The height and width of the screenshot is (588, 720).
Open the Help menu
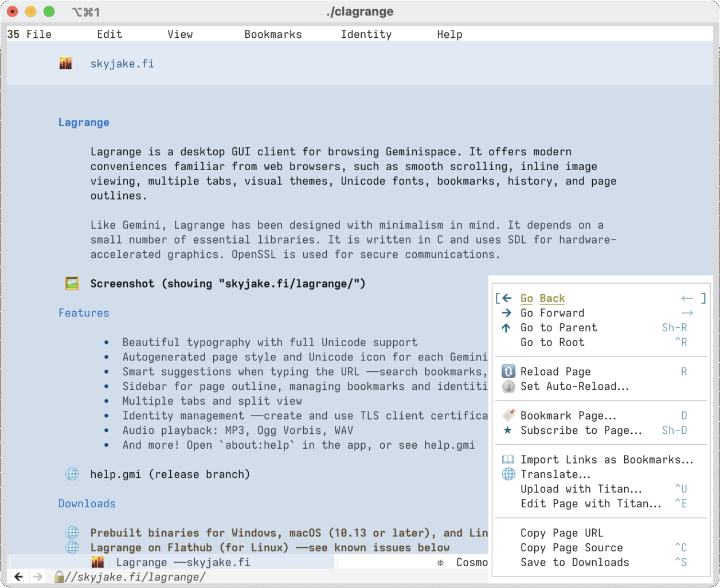pos(449,34)
